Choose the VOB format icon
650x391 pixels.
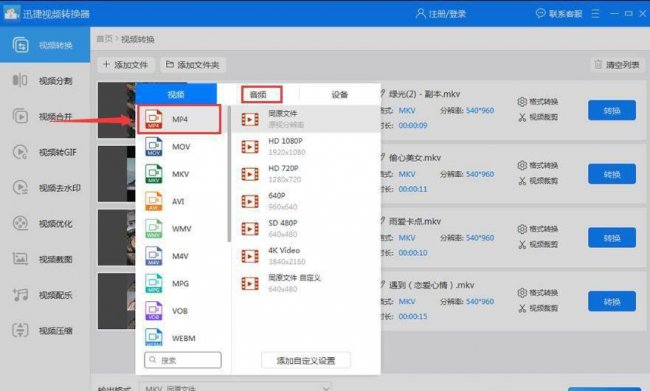click(153, 311)
